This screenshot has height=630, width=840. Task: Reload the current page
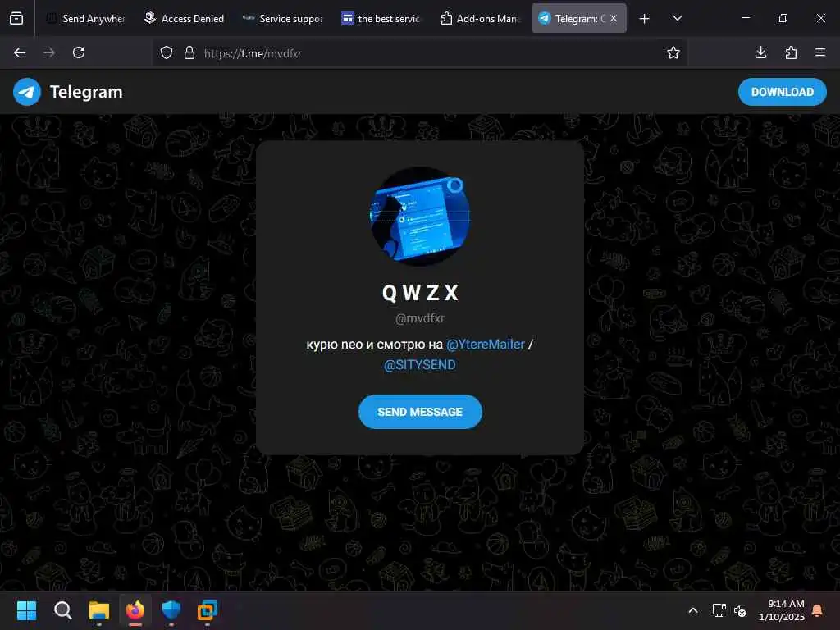(x=79, y=52)
